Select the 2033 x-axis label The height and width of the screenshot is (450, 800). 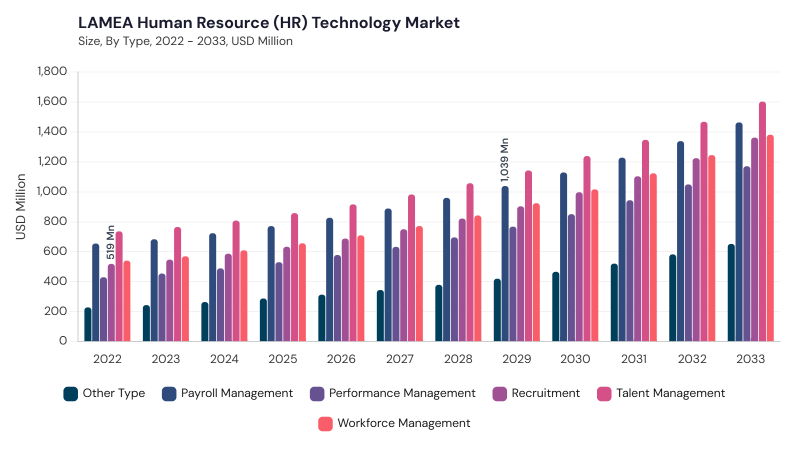[751, 359]
